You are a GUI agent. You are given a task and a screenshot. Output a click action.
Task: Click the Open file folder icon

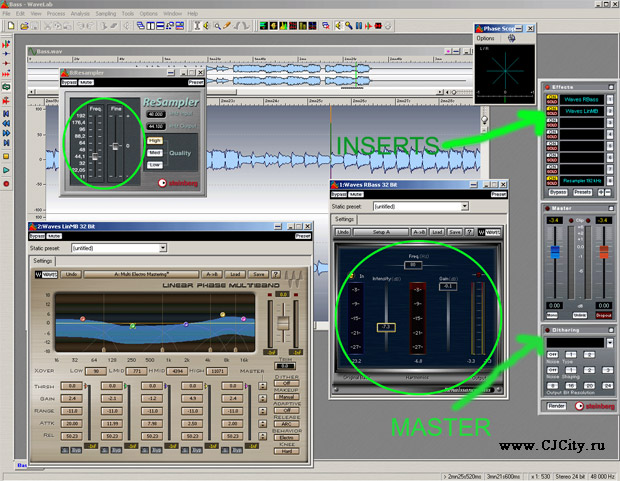[24, 26]
